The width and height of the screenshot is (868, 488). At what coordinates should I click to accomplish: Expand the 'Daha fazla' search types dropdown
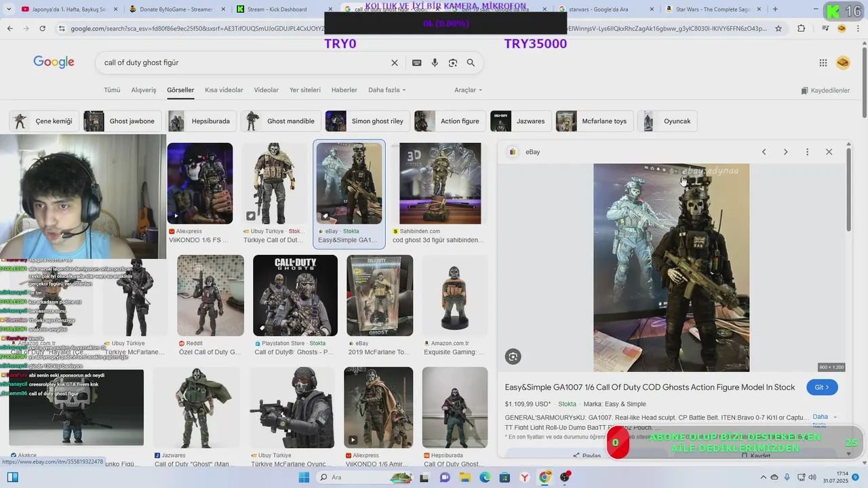point(387,90)
